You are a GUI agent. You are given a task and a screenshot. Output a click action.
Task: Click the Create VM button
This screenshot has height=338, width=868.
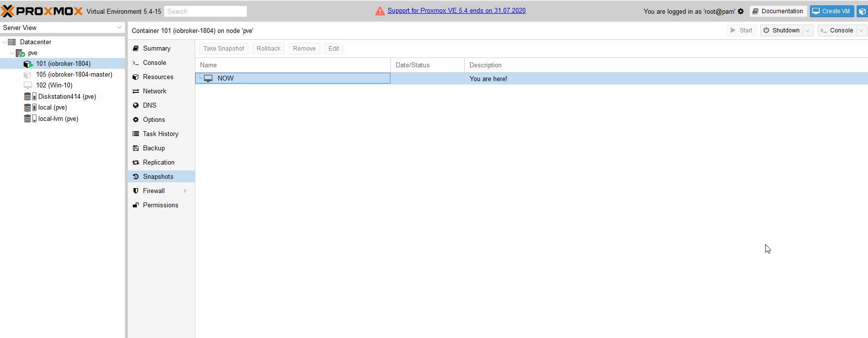click(x=832, y=11)
